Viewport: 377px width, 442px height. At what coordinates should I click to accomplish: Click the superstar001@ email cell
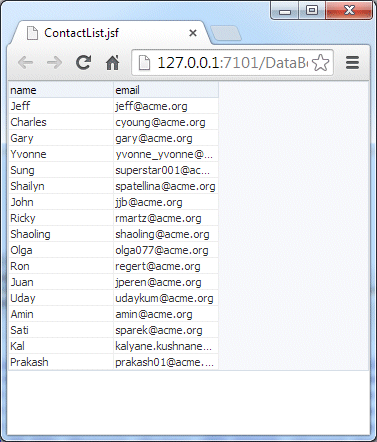[x=166, y=170]
